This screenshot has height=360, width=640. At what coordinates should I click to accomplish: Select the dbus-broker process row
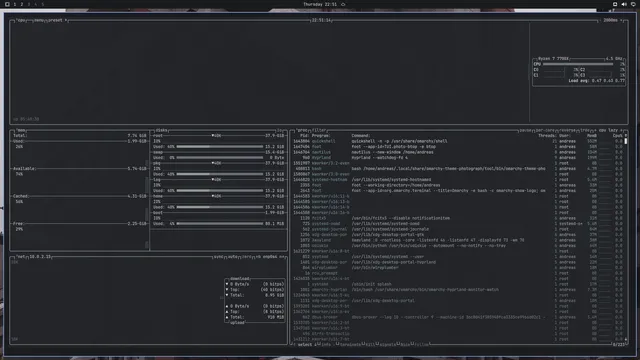(x=457, y=317)
